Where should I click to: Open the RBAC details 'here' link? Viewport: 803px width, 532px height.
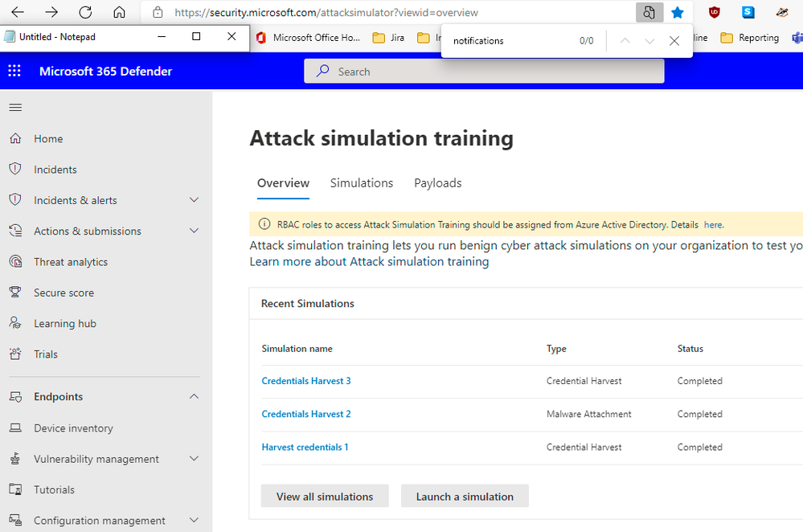tap(714, 225)
